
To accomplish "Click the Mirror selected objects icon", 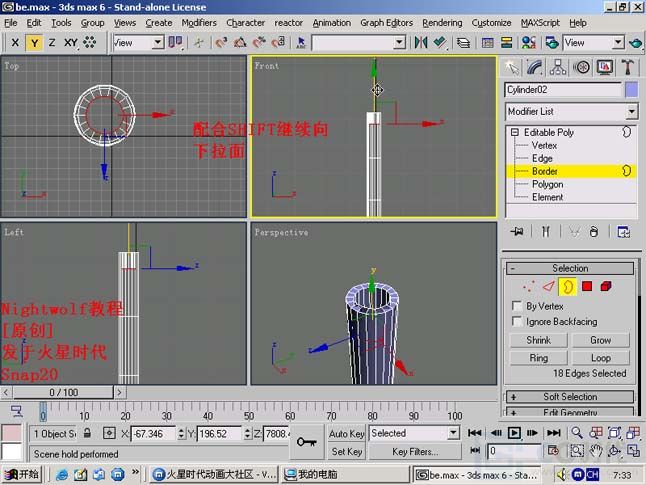I will tap(421, 43).
